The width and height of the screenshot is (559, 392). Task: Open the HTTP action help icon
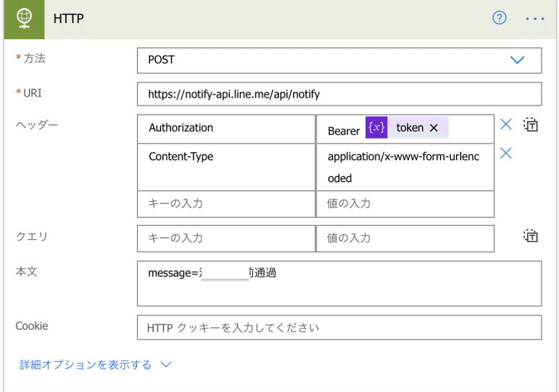click(x=500, y=18)
